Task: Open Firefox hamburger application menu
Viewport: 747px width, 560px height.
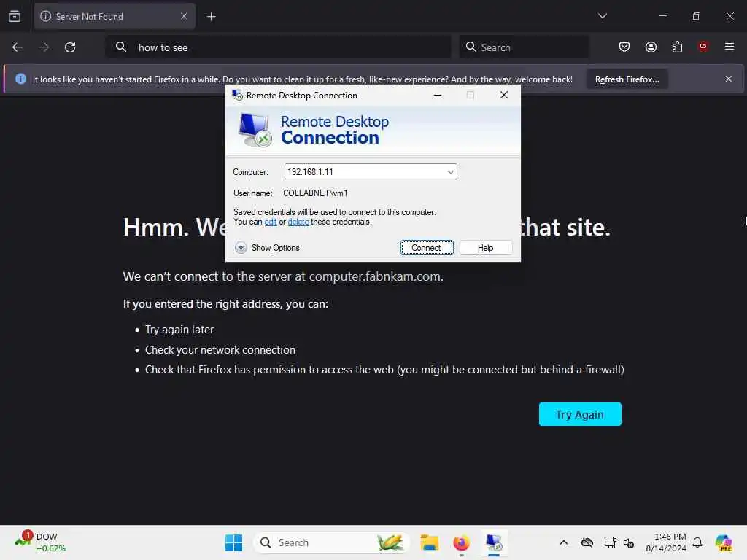Action: click(729, 47)
